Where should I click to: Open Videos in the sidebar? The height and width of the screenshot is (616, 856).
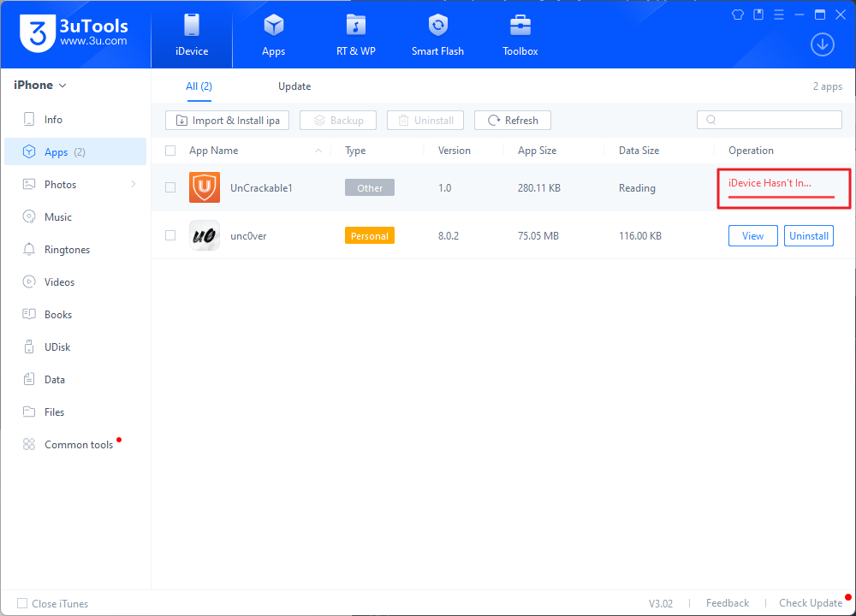tap(75, 282)
